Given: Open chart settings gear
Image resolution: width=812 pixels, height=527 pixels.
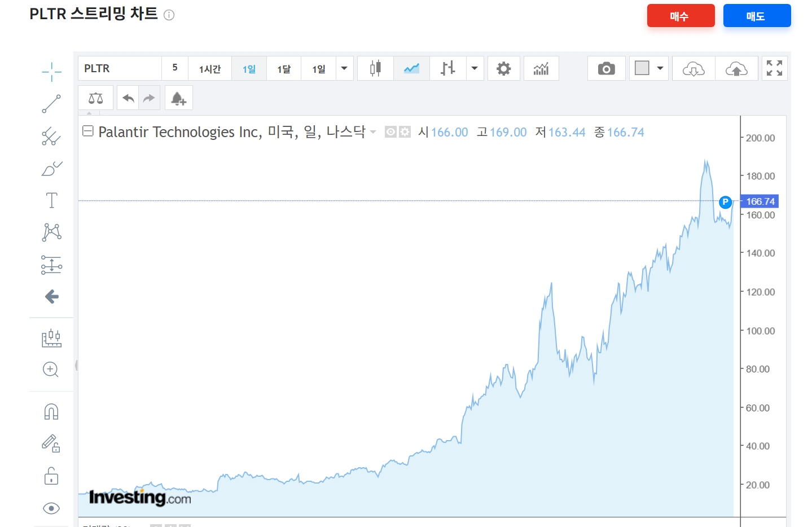Looking at the screenshot, I should (503, 68).
